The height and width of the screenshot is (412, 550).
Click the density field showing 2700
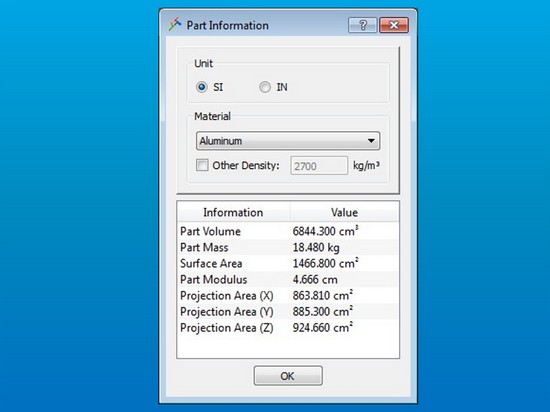[319, 166]
